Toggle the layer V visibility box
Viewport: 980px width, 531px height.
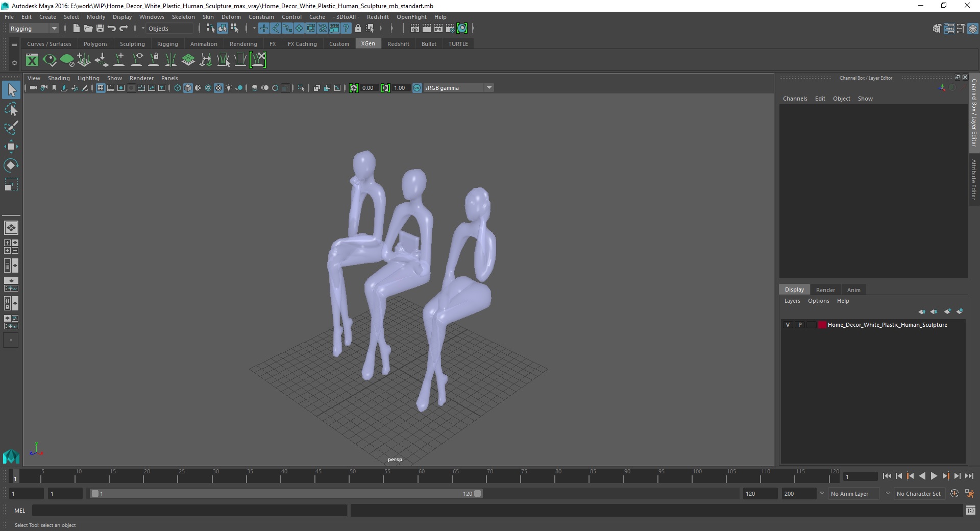click(x=788, y=325)
